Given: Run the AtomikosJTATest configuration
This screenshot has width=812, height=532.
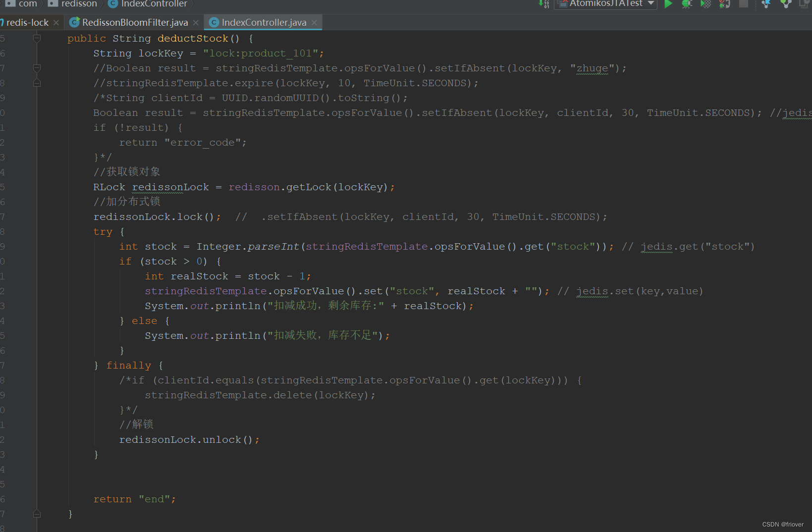Looking at the screenshot, I should click(668, 4).
